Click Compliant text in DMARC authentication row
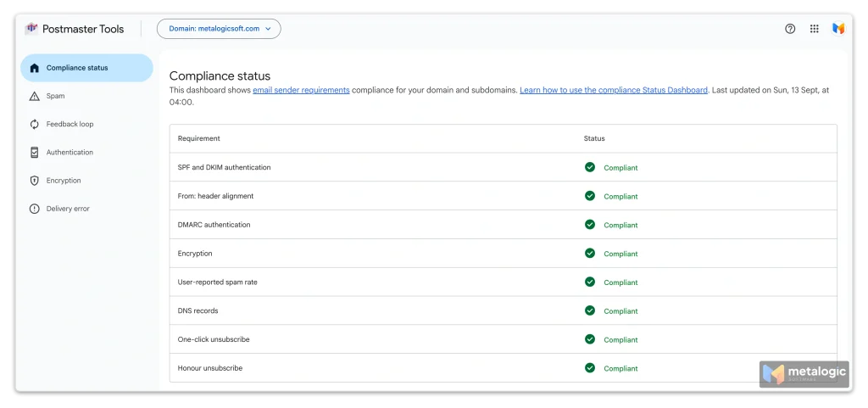This screenshot has width=868, height=408. (620, 226)
